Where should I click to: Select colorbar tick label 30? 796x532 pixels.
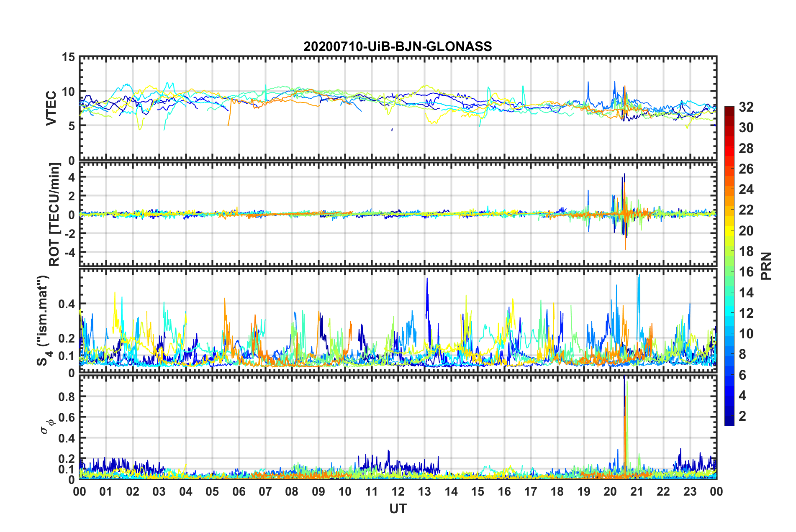pyautogui.click(x=746, y=128)
